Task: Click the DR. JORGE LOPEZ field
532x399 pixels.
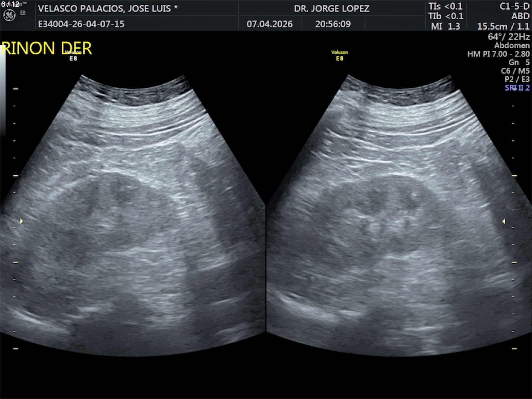Action: click(332, 8)
